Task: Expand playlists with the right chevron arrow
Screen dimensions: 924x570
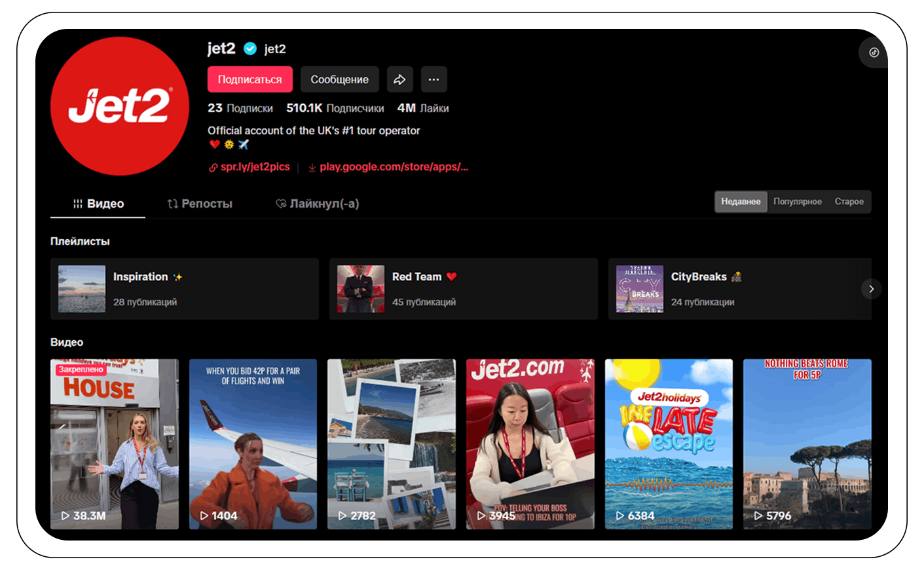Action: point(871,289)
